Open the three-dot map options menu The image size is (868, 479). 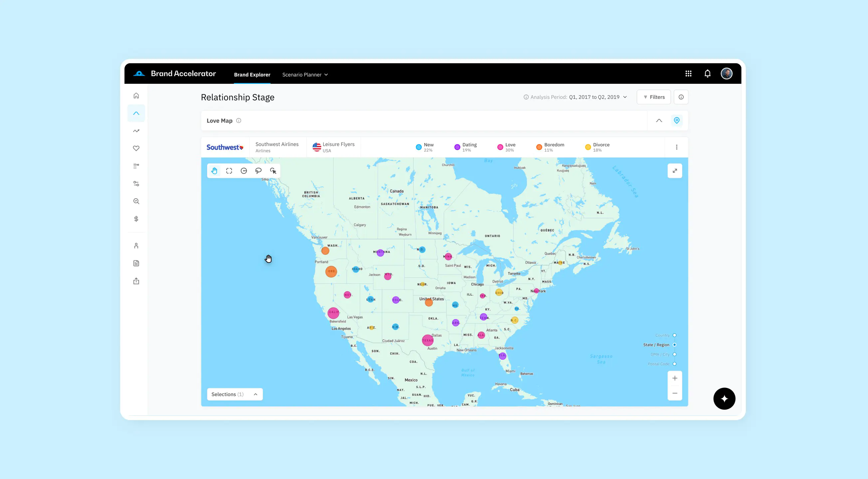point(677,147)
